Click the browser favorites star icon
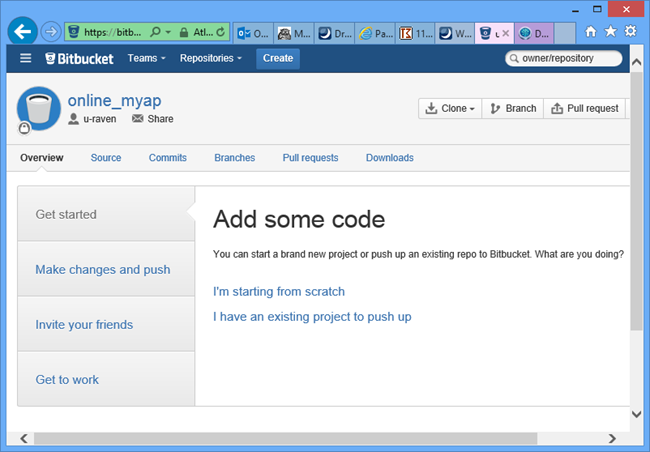 610,32
